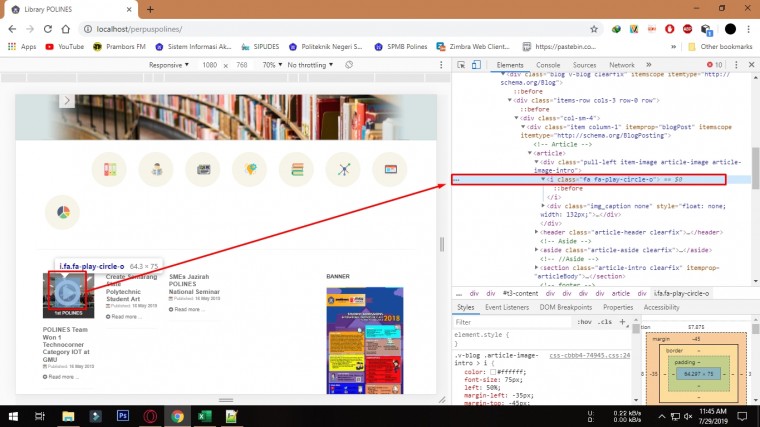Toggle the .cls class editor
This screenshot has height=427, width=760.
[x=604, y=322]
